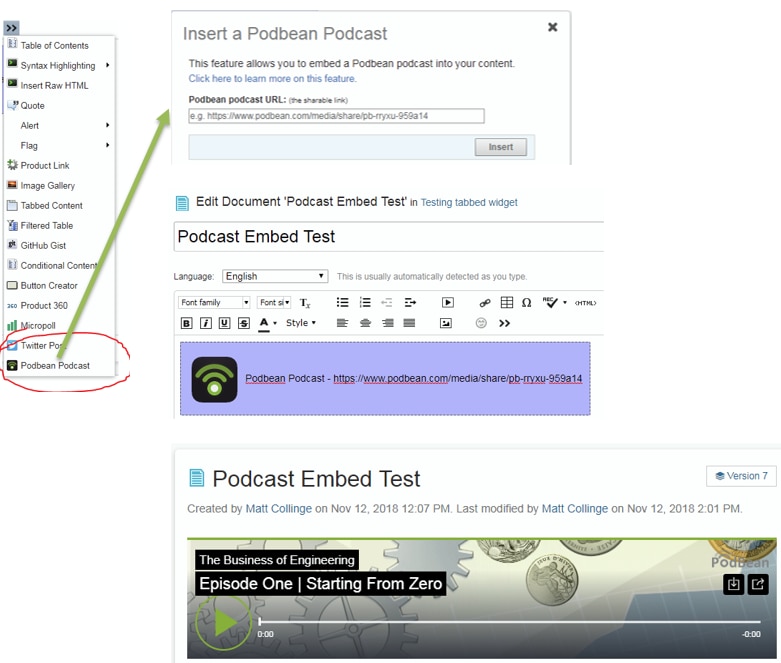Click the outdent icon
Viewport: 781px width, 663px height.
pyautogui.click(x=387, y=302)
